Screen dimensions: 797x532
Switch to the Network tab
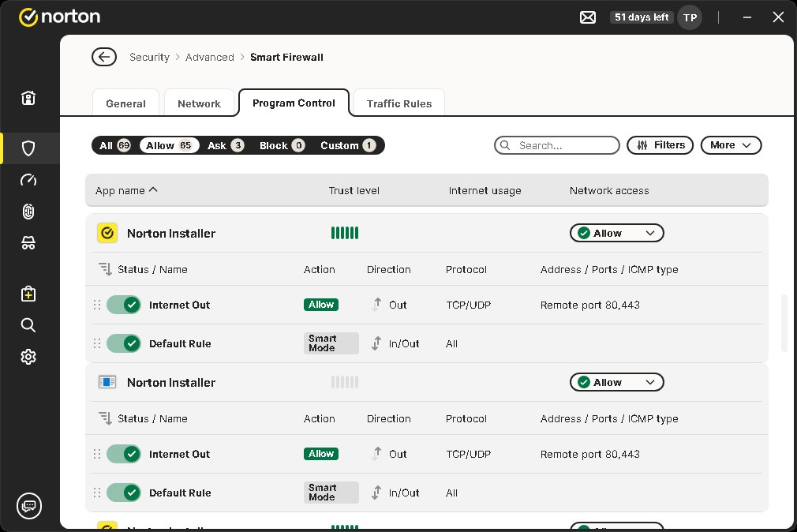199,103
